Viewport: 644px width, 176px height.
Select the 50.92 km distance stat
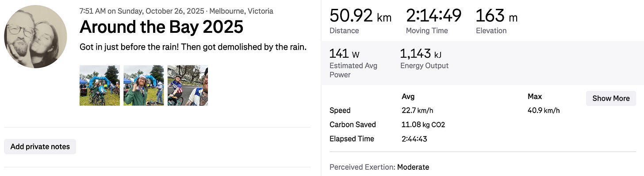tap(360, 17)
